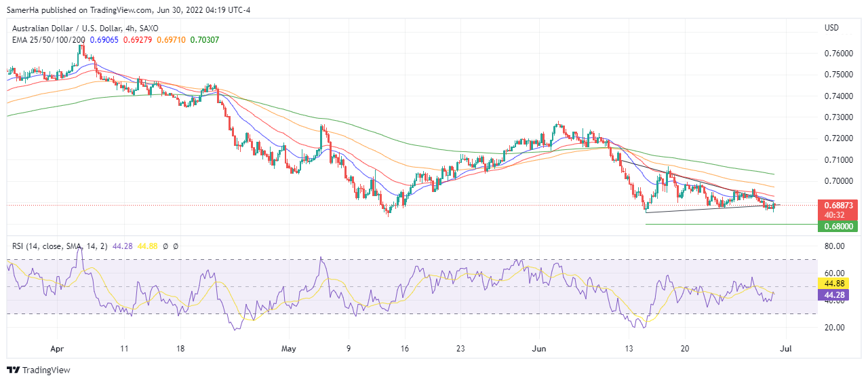The image size is (868, 382).
Task: Click the May label on the time axis
Action: pyautogui.click(x=289, y=349)
